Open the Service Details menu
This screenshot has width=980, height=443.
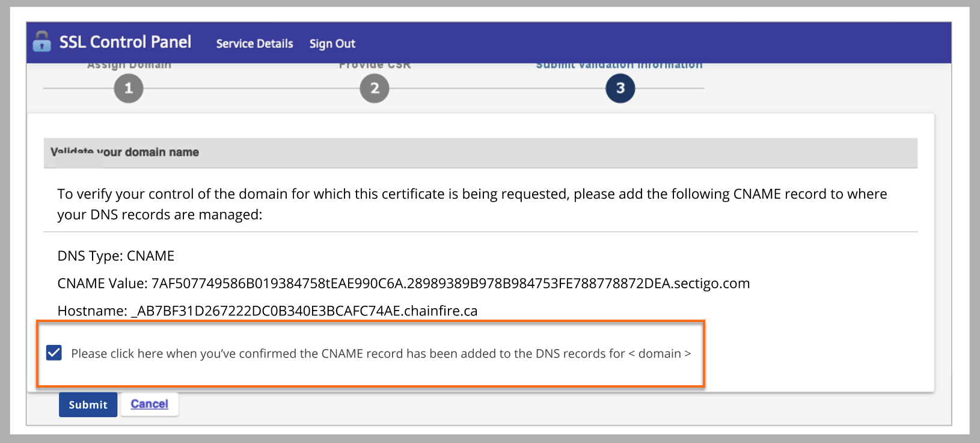[x=254, y=43]
